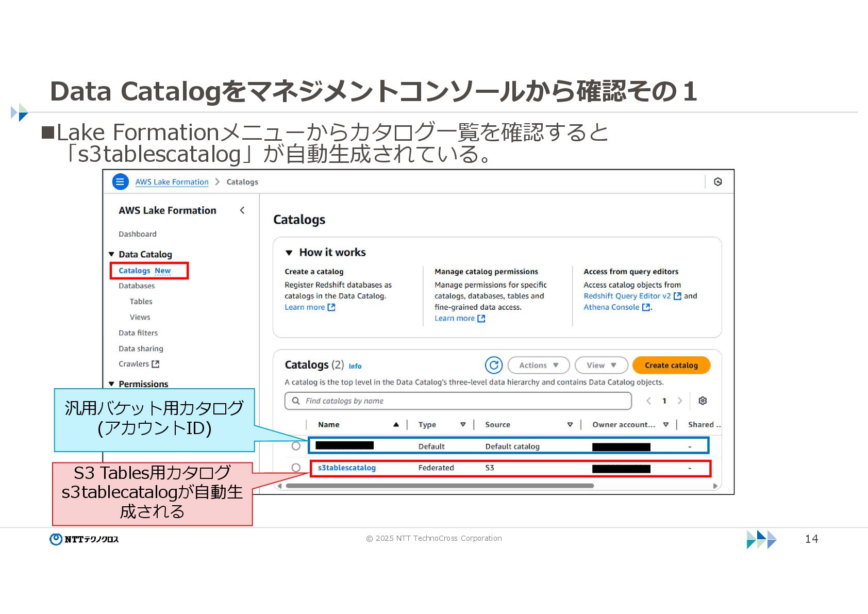Sort by the Owner account column arrow
This screenshot has height=614, width=868.
click(666, 424)
